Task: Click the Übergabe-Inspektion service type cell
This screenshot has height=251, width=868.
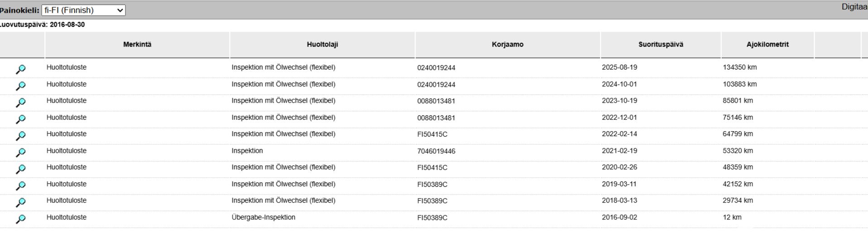Action: pyautogui.click(x=263, y=218)
